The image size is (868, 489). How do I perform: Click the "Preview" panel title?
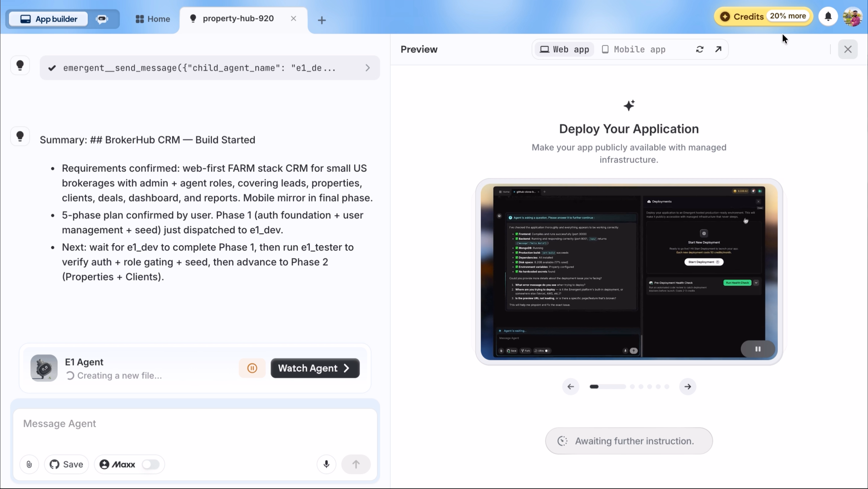419,50
